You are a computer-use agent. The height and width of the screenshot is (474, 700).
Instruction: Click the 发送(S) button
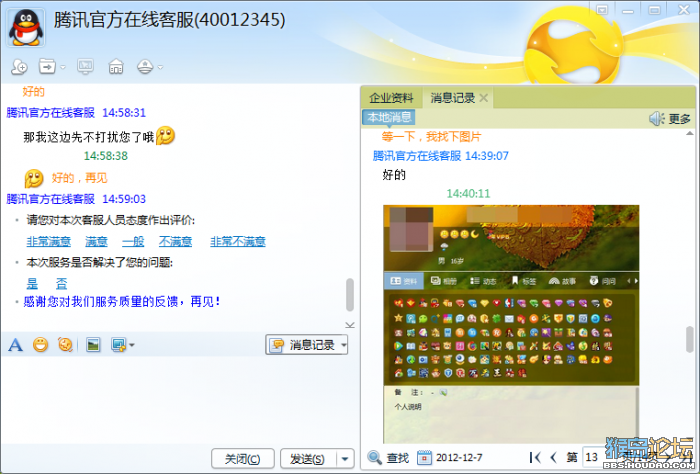click(307, 458)
